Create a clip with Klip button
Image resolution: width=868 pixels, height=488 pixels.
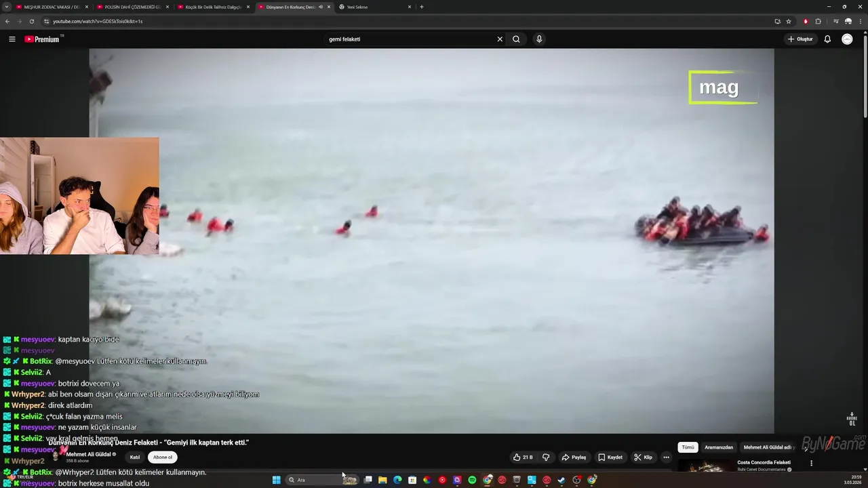[x=643, y=457]
